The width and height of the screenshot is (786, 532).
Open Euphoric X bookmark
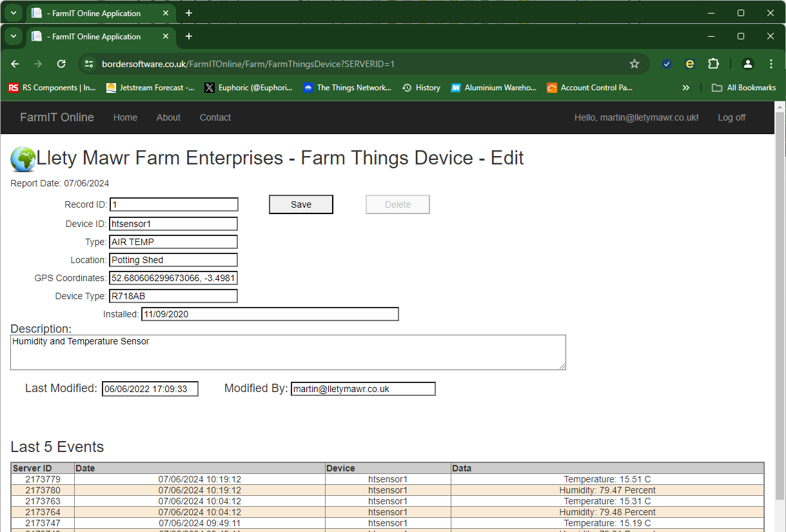[x=248, y=88]
